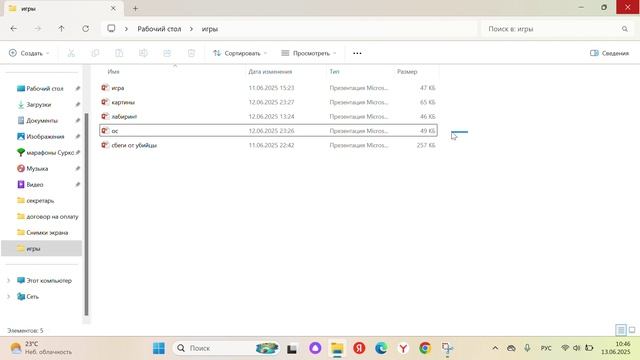Open the Snipping Tool on the taskbar
Image resolution: width=640 pixels, height=360 pixels.
coord(447,348)
